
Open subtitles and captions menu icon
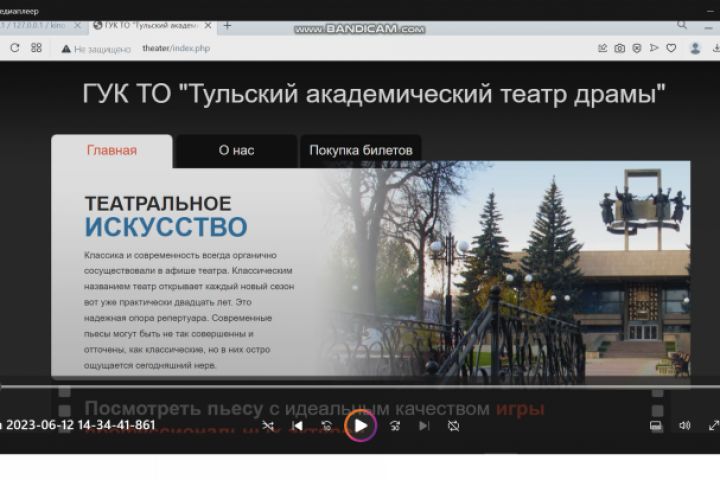coord(656,426)
